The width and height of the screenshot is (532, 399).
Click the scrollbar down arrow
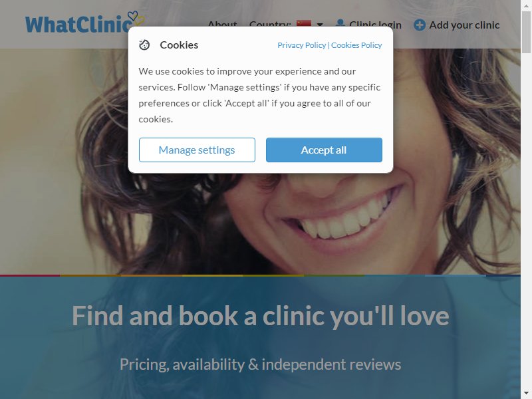[526, 394]
